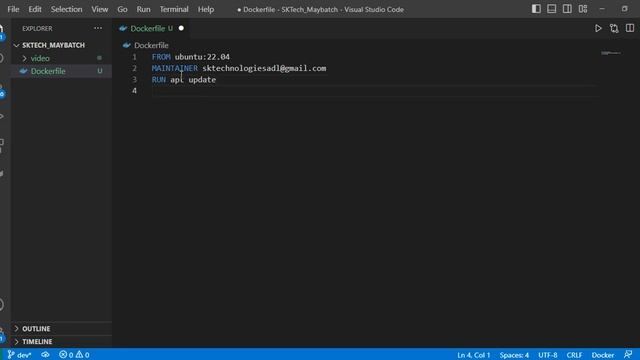Run the Dockerfile with the play icon
The width and height of the screenshot is (640, 360).
pos(598,28)
